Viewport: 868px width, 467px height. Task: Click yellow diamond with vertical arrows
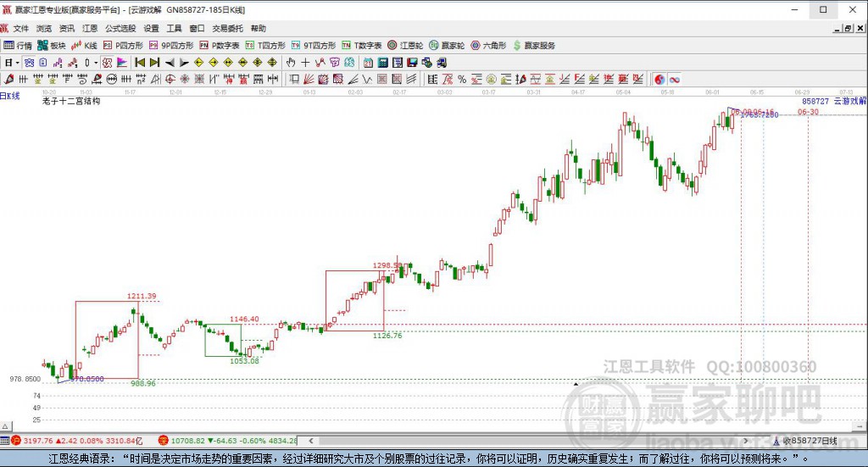[272, 63]
